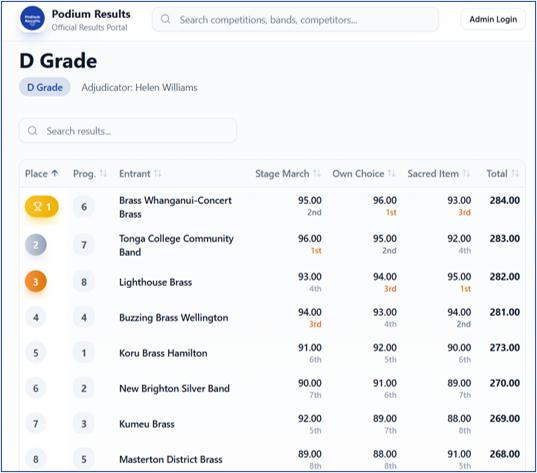Click the Stage March column header

[x=288, y=174]
